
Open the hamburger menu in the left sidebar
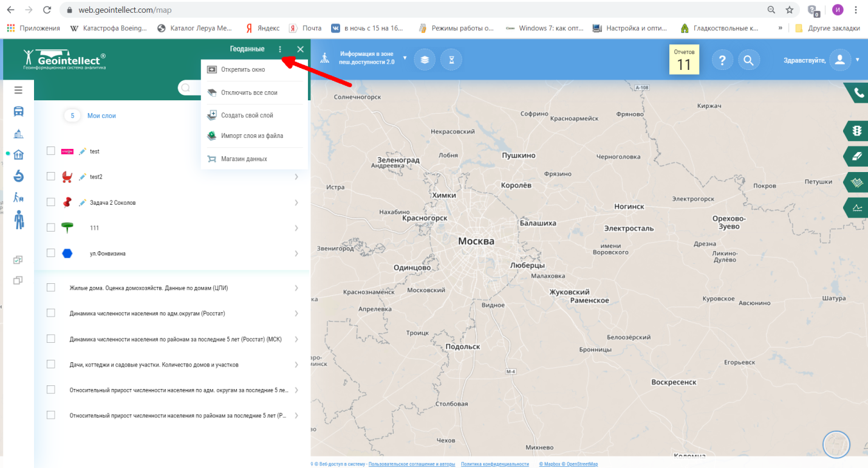pos(18,90)
